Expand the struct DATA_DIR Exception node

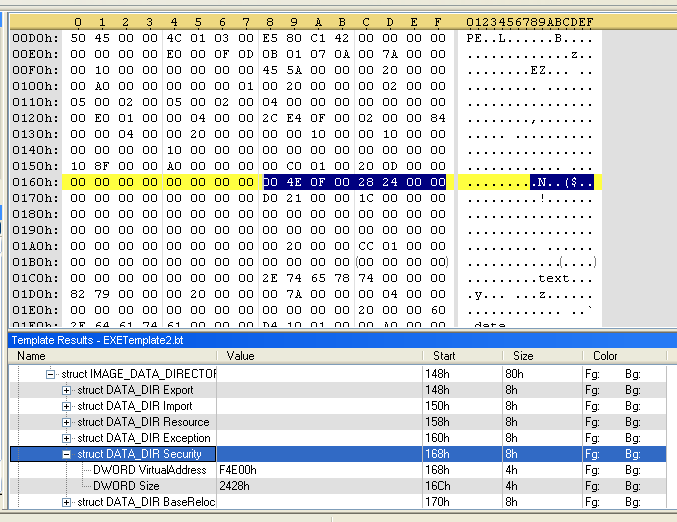click(x=67, y=438)
